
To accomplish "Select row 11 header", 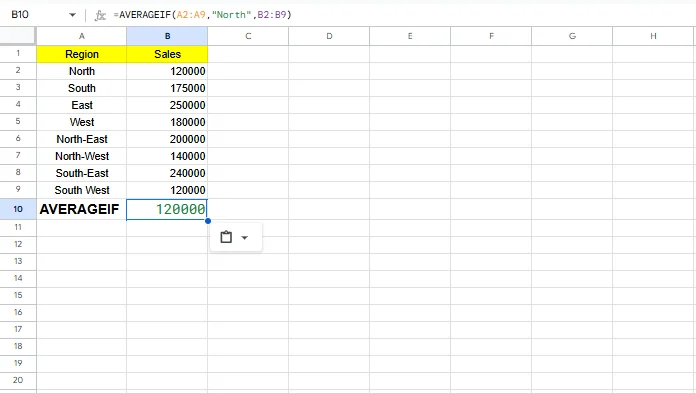I will coord(18,227).
